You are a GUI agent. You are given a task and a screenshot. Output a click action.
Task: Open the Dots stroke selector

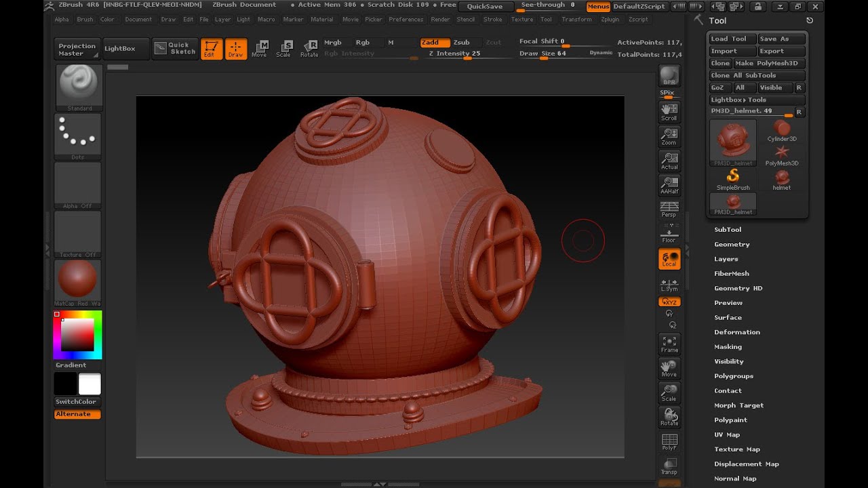[78, 136]
